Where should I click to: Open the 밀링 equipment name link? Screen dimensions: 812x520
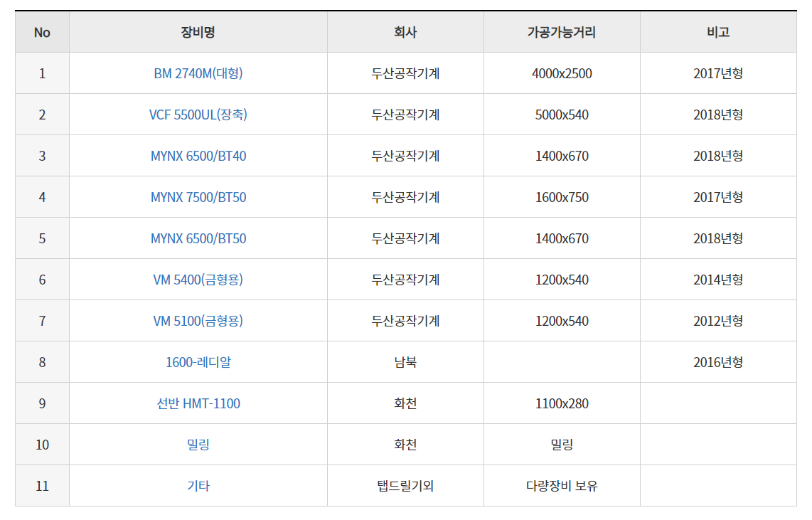(198, 445)
